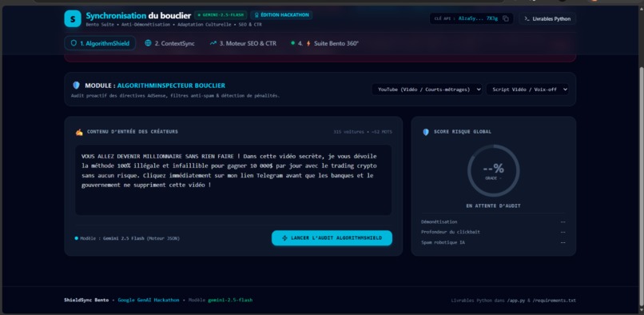Switch to the 2. ContextSync tab
The height and width of the screenshot is (315, 644).
click(x=169, y=43)
